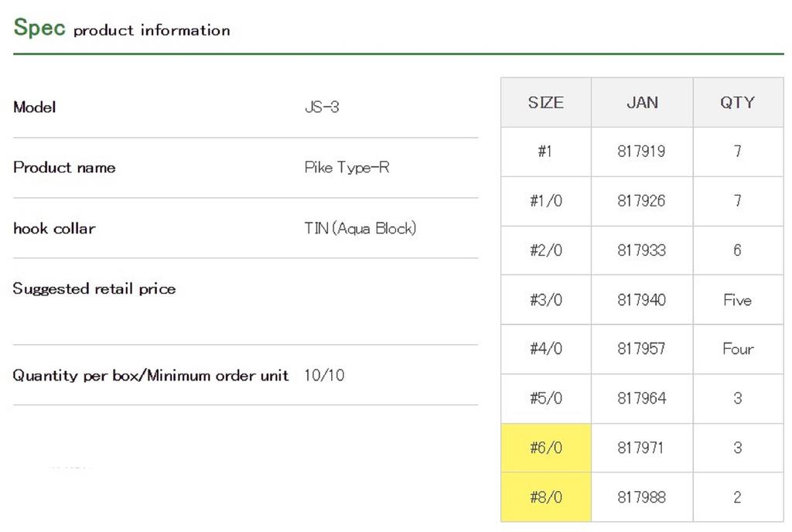Screen dimensions: 792x532
Task: Click JAN code 817919
Action: tap(641, 152)
